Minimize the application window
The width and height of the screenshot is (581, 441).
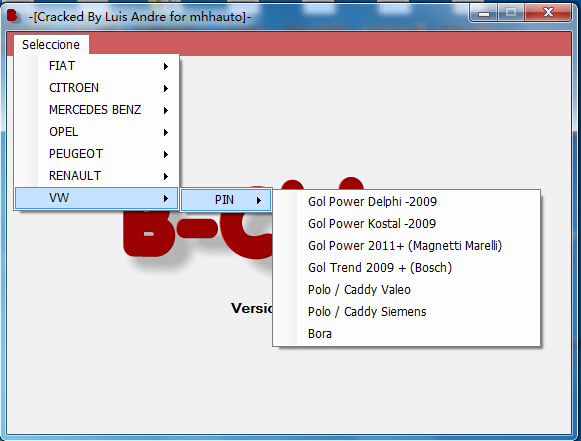click(484, 13)
